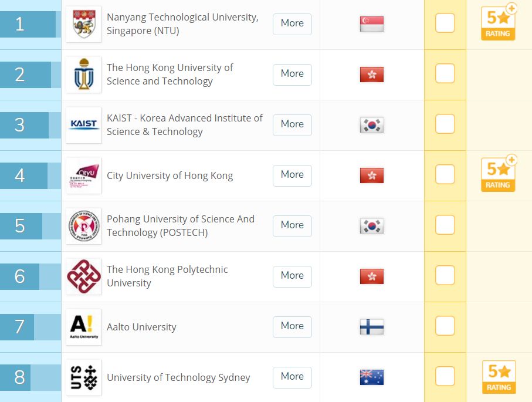Screen dimensions: 532x402
Task: Open the University of Technology Sydney link
Action: [178, 377]
